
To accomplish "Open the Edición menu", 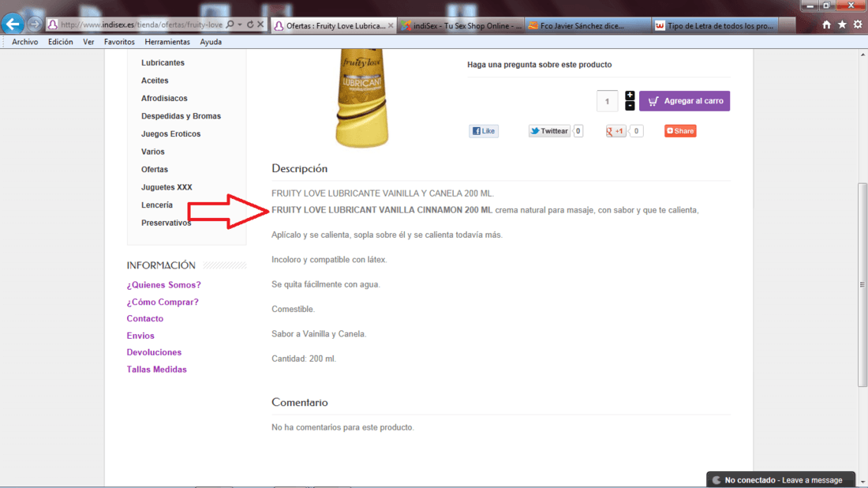I will pos(60,42).
